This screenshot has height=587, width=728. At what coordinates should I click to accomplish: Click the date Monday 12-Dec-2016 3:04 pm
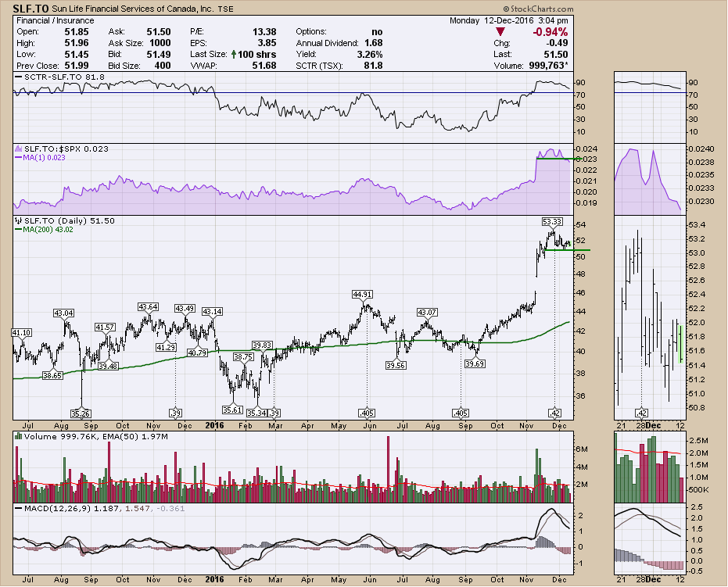click(x=509, y=20)
